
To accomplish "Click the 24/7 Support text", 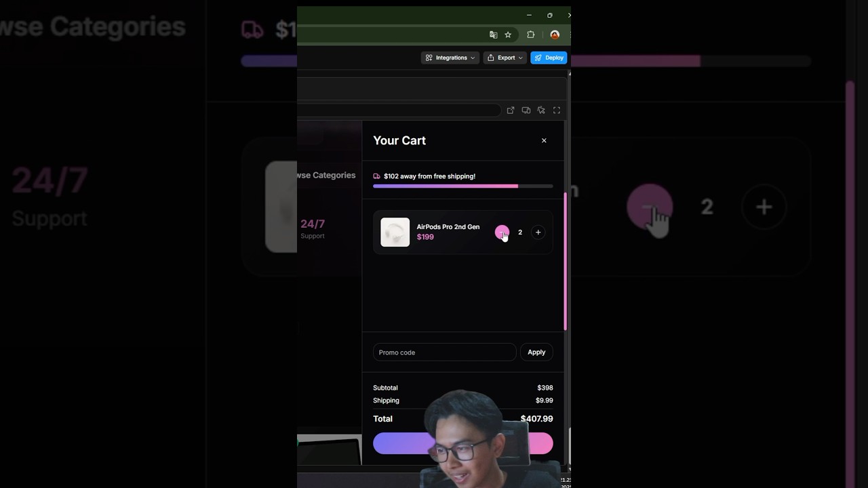I will tap(313, 228).
